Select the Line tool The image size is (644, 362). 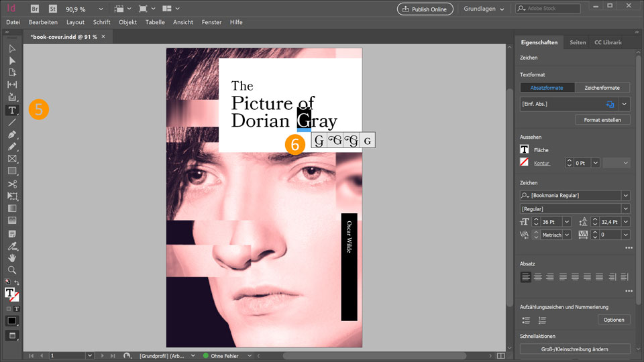[12, 122]
